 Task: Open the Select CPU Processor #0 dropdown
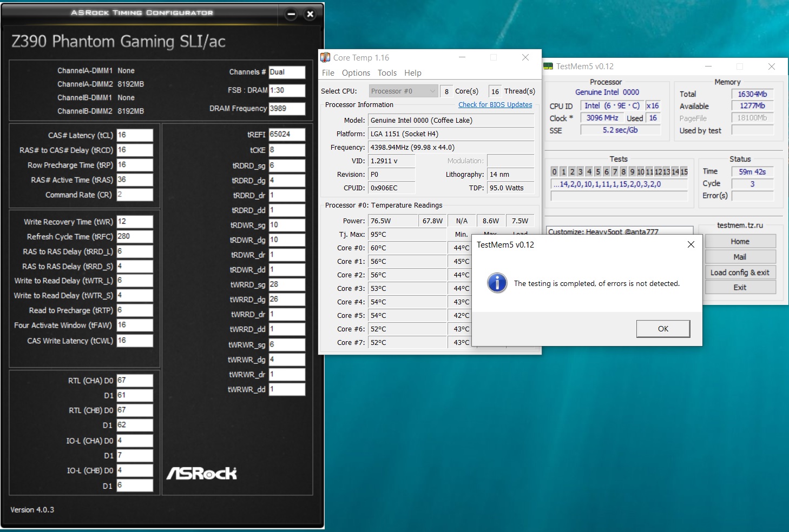[404, 91]
